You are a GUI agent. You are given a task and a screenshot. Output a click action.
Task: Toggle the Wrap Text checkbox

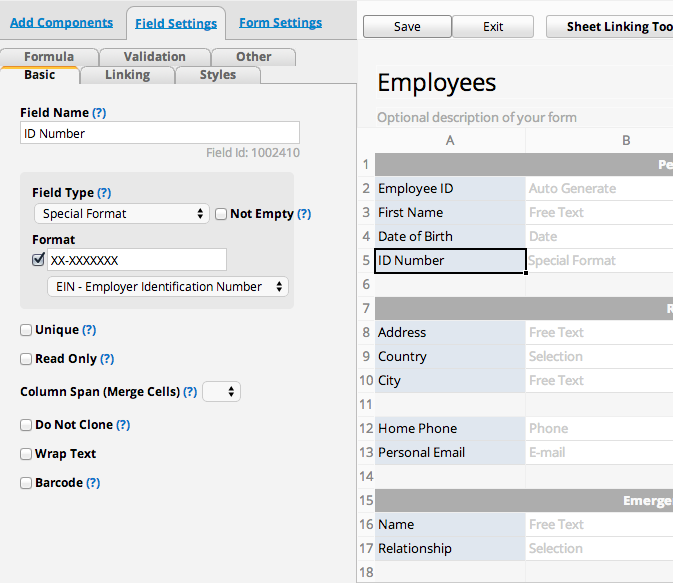tap(26, 454)
